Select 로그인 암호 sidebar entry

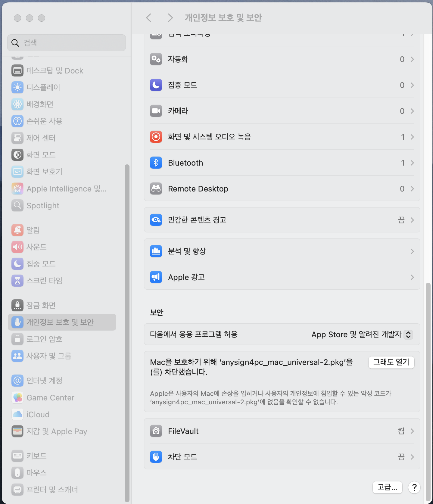click(x=62, y=339)
